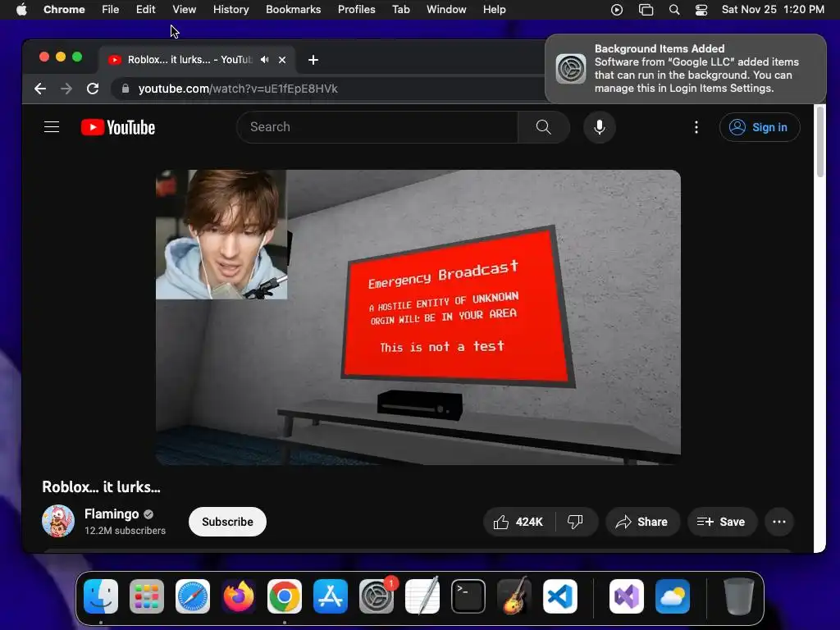
Task: Open the Trash from the Dock
Action: tap(739, 596)
